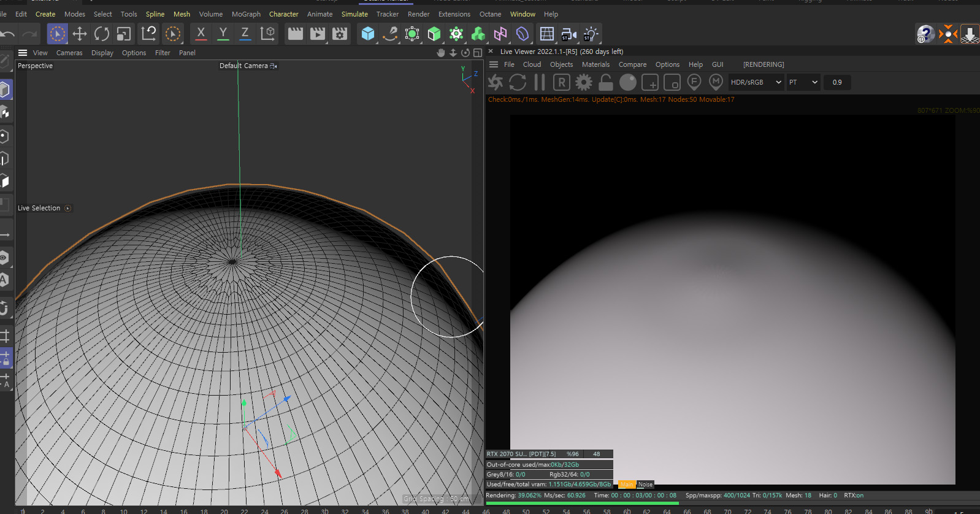This screenshot has width=980, height=514.
Task: Pause the Live Viewer render
Action: (x=540, y=82)
